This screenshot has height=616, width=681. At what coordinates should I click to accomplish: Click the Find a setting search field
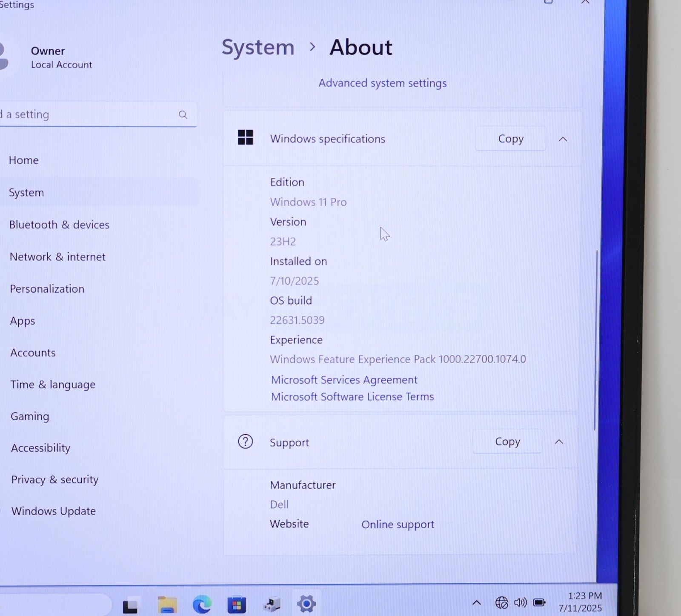[x=85, y=114]
